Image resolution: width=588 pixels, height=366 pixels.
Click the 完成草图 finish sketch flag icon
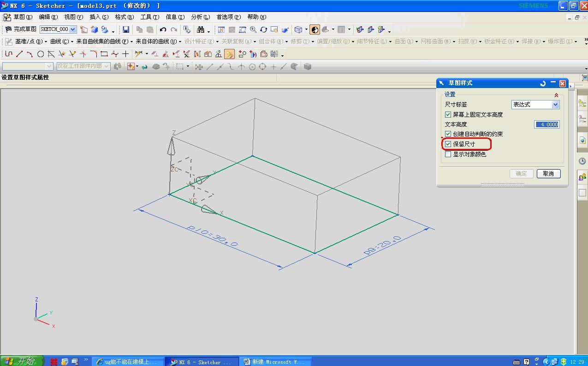[x=8, y=29]
